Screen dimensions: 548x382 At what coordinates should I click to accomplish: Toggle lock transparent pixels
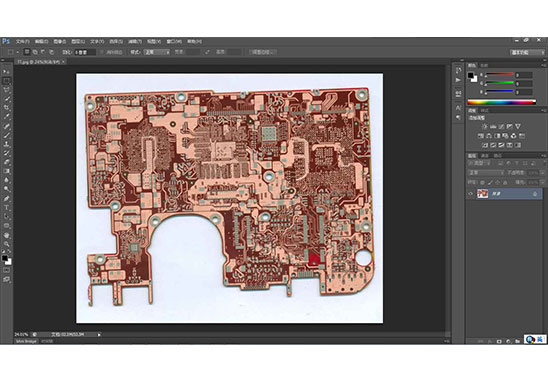coord(482,182)
